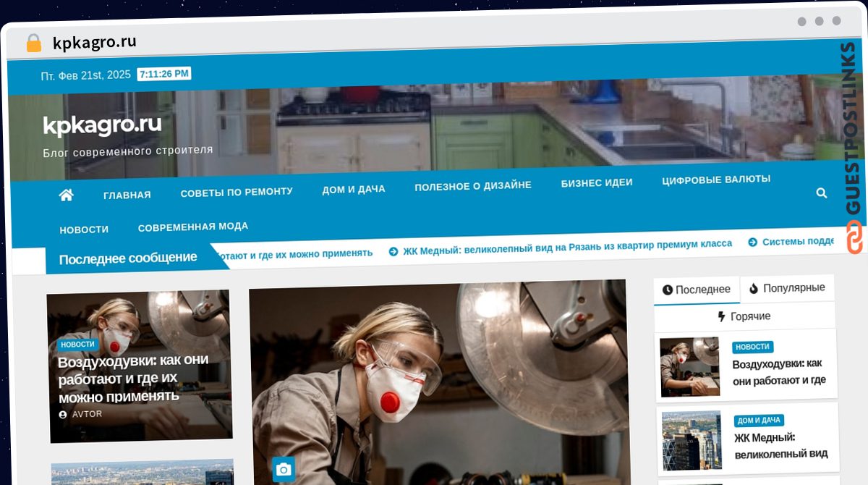
Task: Click the home icon in navigation bar
Action: point(67,195)
